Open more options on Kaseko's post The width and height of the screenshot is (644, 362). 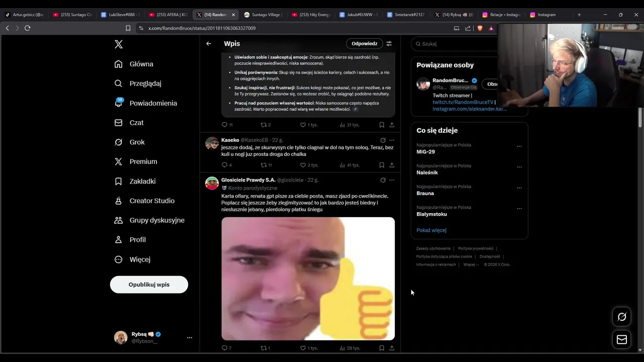point(392,140)
